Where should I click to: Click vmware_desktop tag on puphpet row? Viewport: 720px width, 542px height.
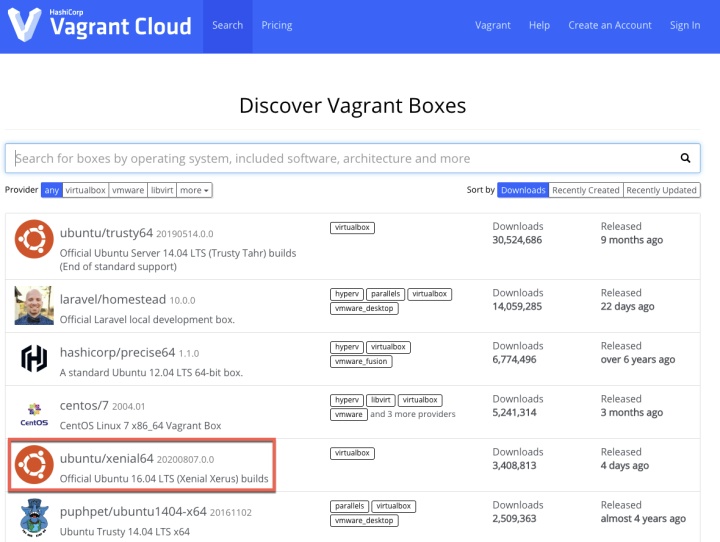point(364,520)
